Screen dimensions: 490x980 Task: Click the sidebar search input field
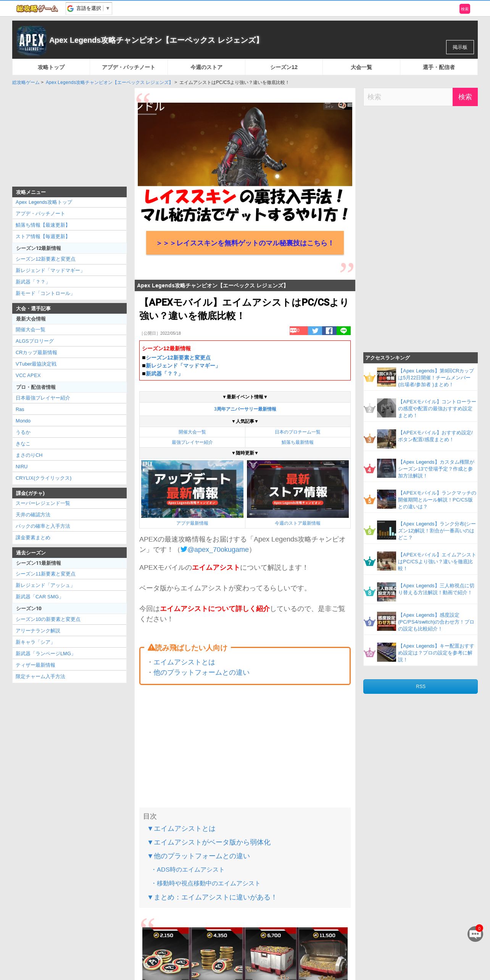point(408,97)
